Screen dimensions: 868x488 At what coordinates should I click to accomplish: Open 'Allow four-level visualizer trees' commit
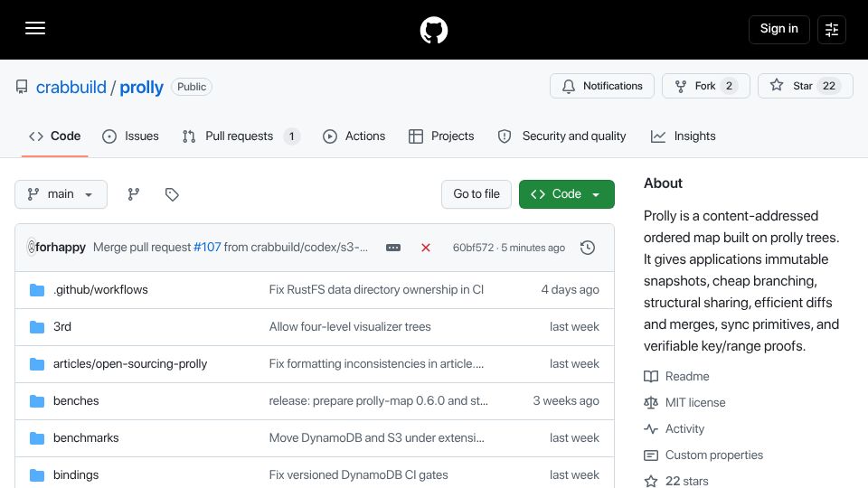point(350,327)
